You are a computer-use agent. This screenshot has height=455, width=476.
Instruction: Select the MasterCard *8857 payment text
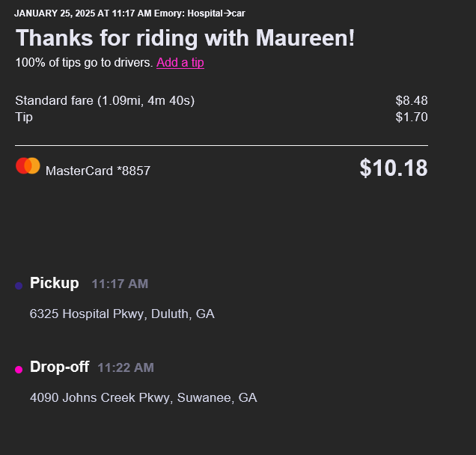coord(98,171)
